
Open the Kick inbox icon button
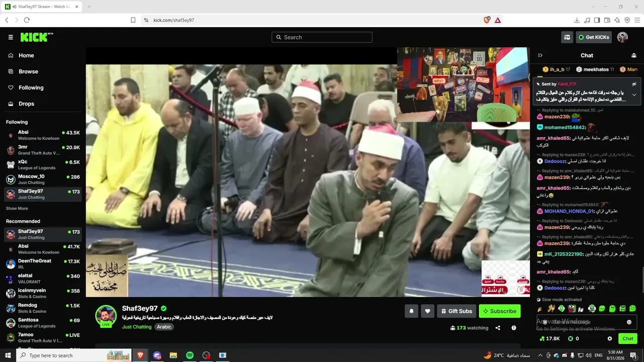tap(567, 37)
